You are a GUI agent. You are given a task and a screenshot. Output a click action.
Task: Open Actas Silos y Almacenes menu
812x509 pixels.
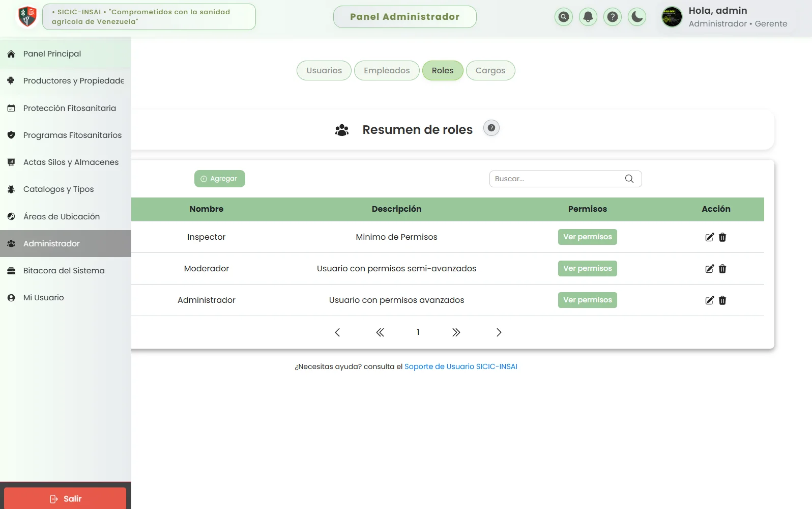click(x=66, y=162)
